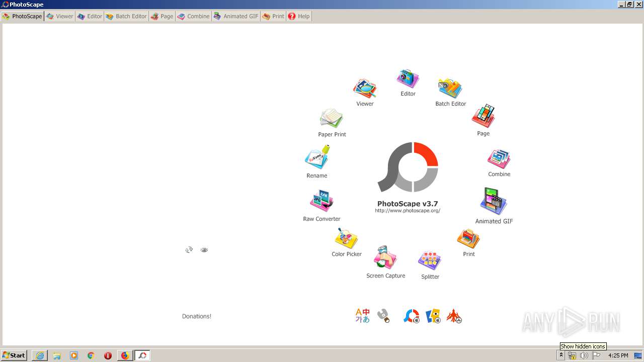Click the yellow-blue Mac app icon
Image resolution: width=644 pixels, height=362 pixels.
pyautogui.click(x=433, y=316)
